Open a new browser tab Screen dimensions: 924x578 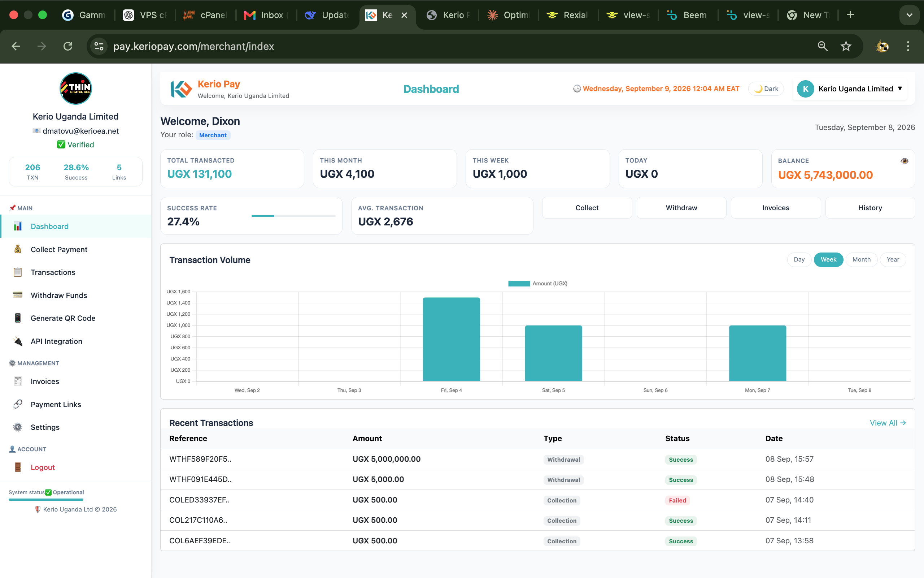pos(850,15)
